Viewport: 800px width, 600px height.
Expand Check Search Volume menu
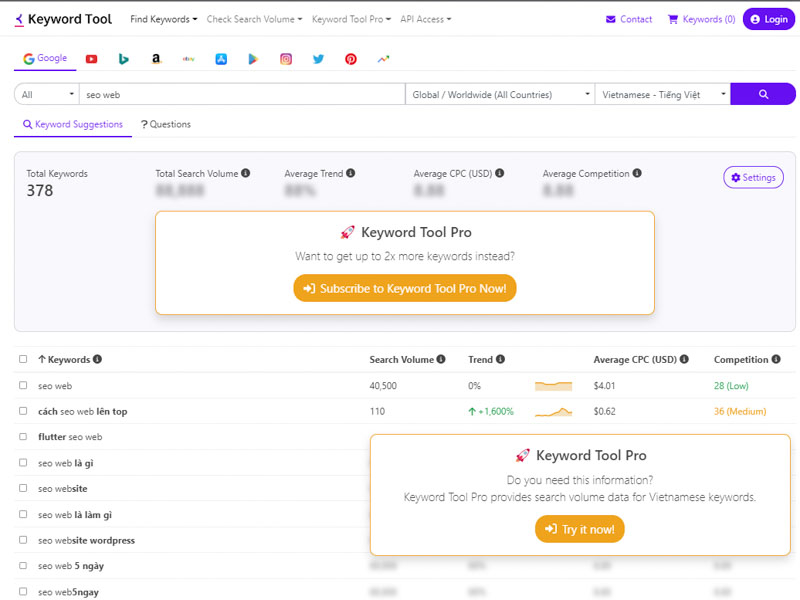[254, 19]
